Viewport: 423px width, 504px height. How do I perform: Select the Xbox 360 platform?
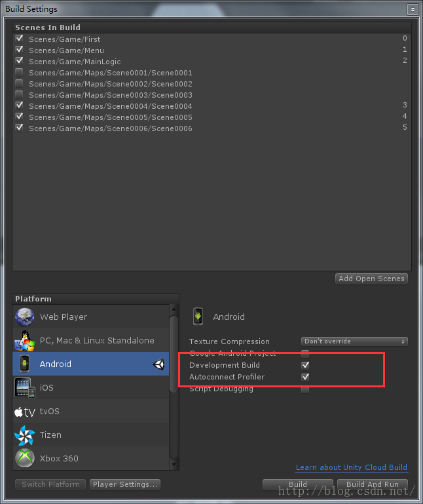90,458
